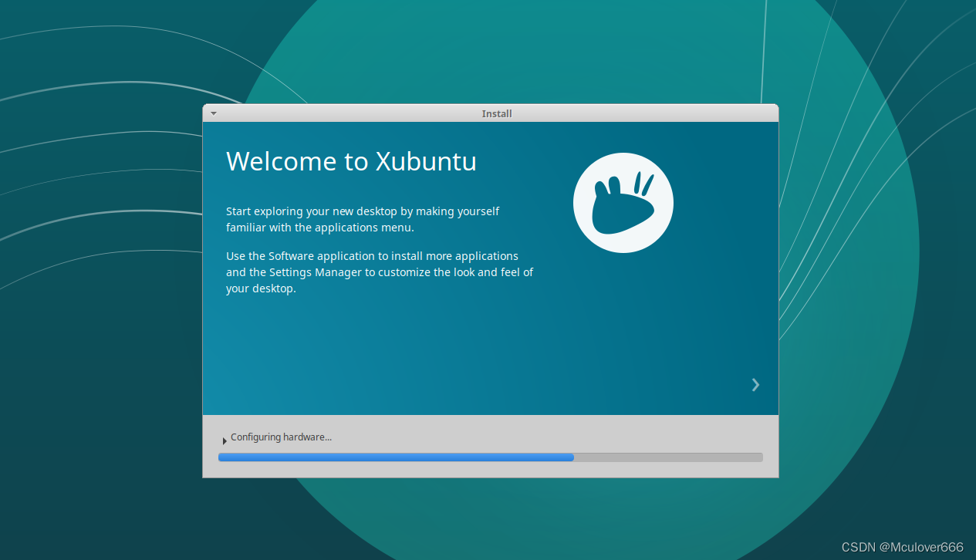976x560 pixels.
Task: Open the window menu arrow in title bar
Action: point(214,113)
